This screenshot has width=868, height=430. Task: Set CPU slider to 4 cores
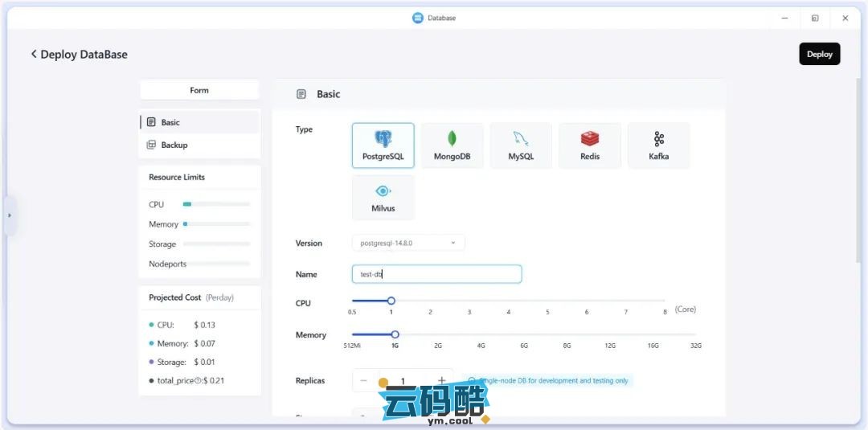509,301
